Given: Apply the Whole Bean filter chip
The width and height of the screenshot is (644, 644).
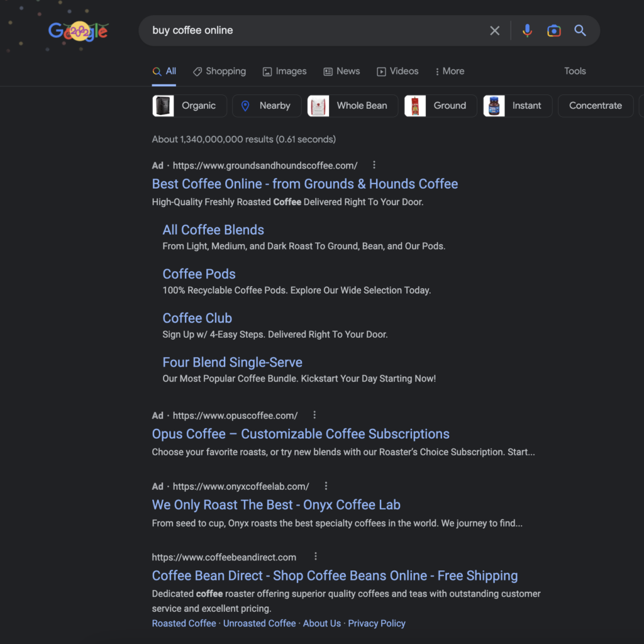Looking at the screenshot, I should (x=352, y=106).
